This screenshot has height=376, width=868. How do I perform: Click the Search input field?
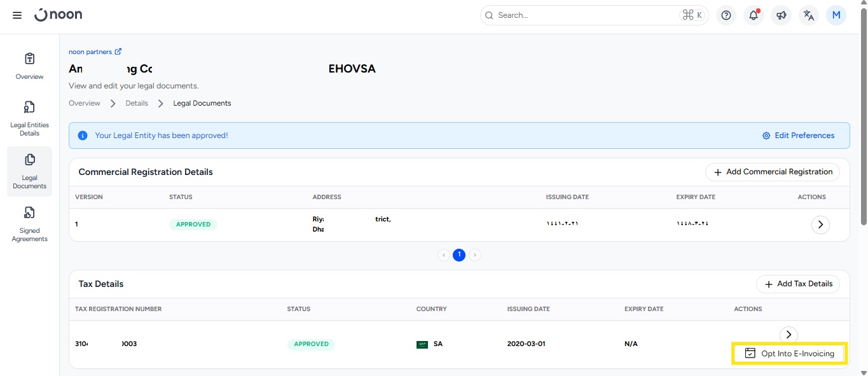pos(585,15)
